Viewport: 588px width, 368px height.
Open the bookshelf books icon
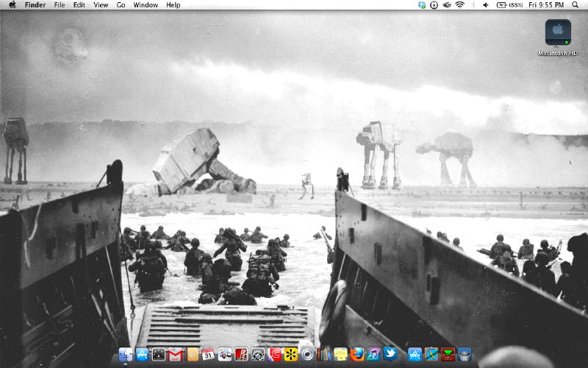point(324,354)
